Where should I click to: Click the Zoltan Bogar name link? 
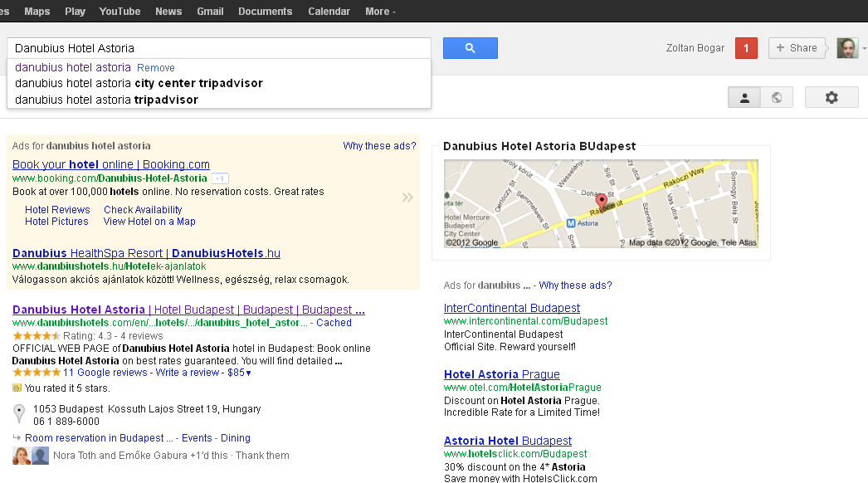click(x=695, y=48)
